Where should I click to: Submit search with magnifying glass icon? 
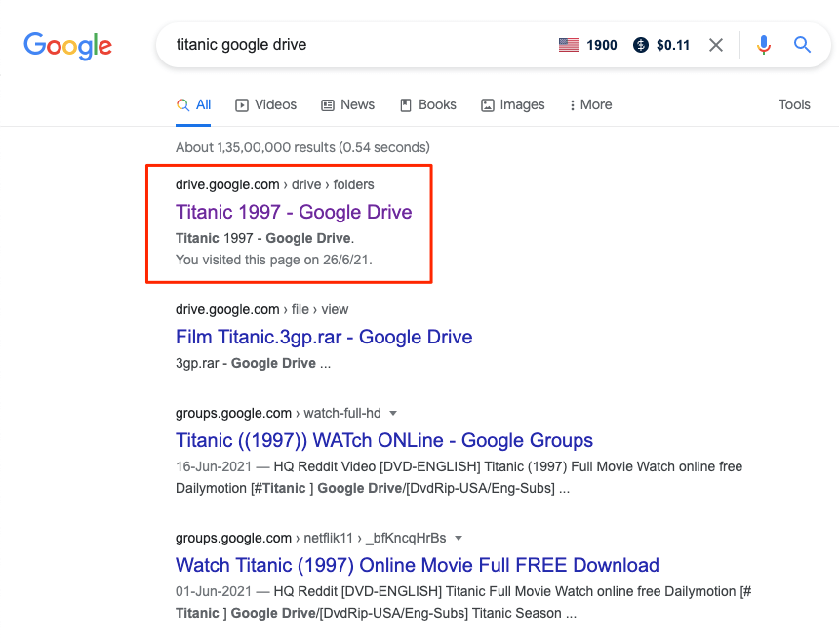pos(802,45)
